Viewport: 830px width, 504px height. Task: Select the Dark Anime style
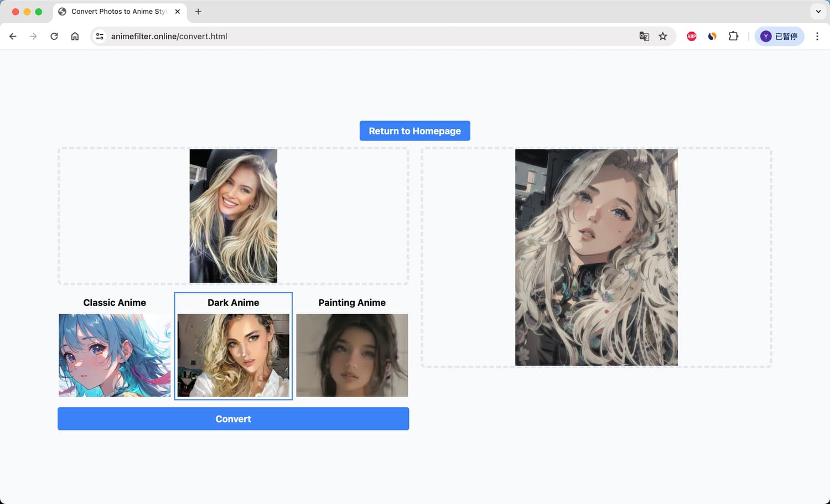pyautogui.click(x=233, y=355)
